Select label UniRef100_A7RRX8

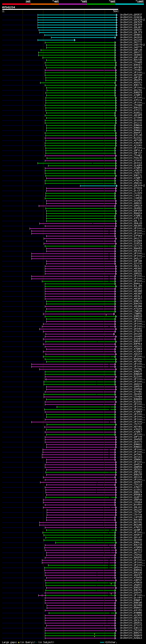pyautogui.click(x=131, y=583)
